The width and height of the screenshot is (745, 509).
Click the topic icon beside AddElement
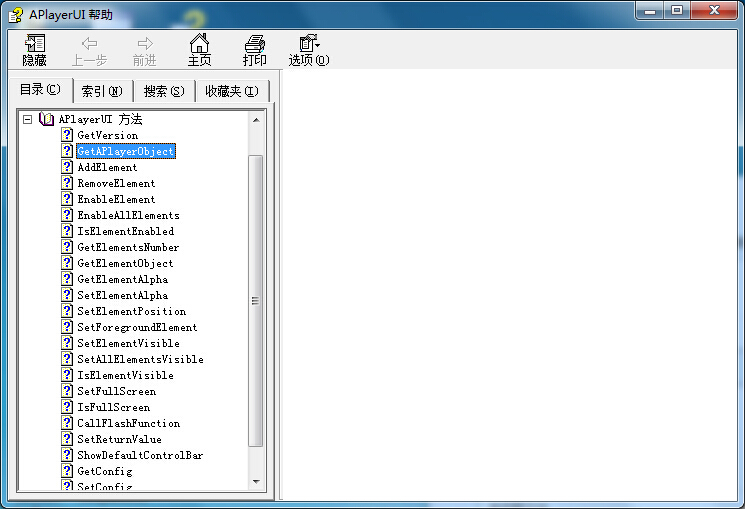(67, 167)
